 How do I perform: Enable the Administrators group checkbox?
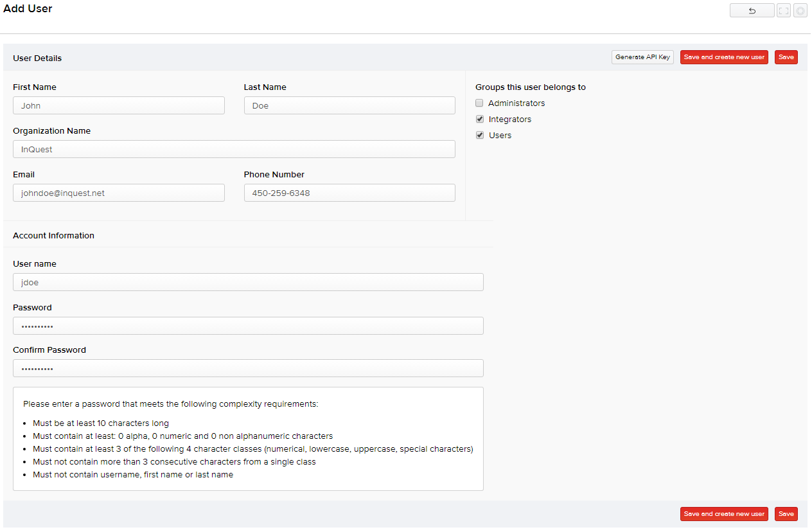tap(479, 103)
